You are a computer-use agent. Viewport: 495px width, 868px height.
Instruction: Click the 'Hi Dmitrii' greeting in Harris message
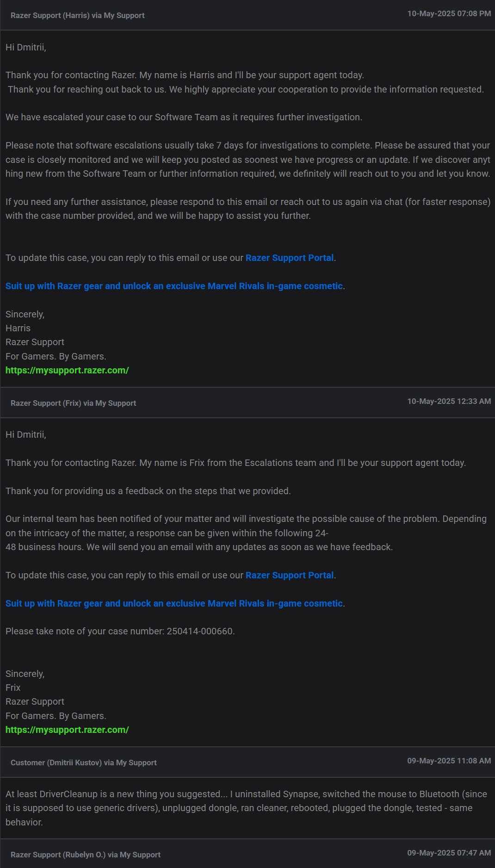pos(26,47)
